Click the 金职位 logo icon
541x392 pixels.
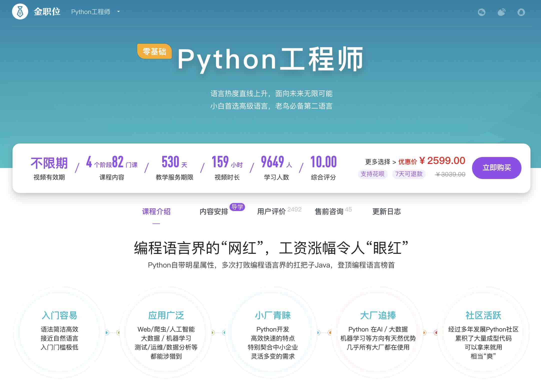[20, 12]
